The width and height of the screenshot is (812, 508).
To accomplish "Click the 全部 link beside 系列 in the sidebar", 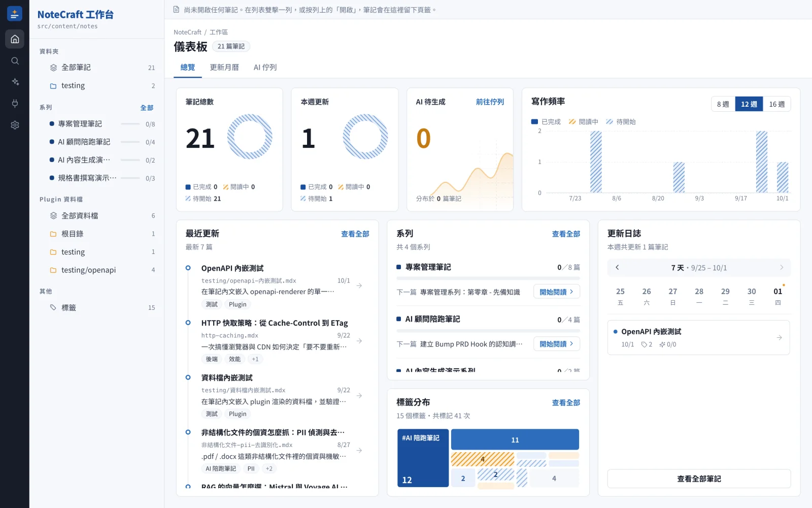I will pyautogui.click(x=147, y=108).
